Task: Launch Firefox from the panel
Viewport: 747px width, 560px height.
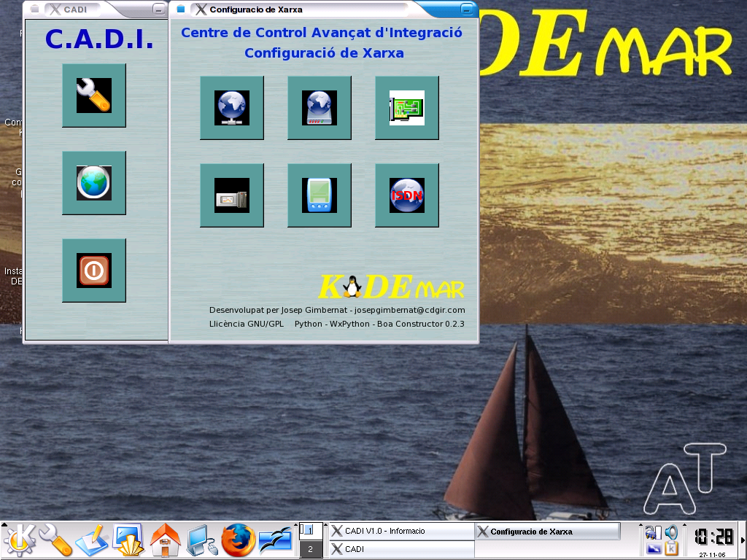Action: point(239,540)
